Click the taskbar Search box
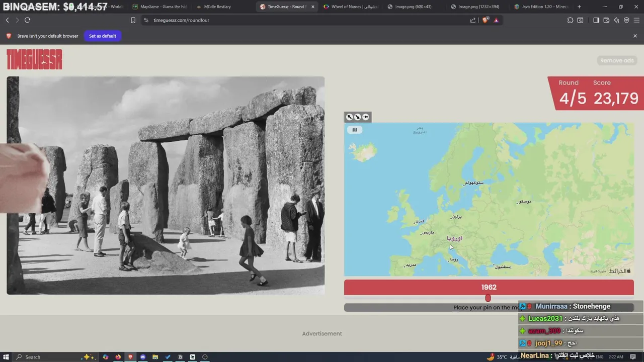Screen dimensions: 644x362 click(55, 357)
